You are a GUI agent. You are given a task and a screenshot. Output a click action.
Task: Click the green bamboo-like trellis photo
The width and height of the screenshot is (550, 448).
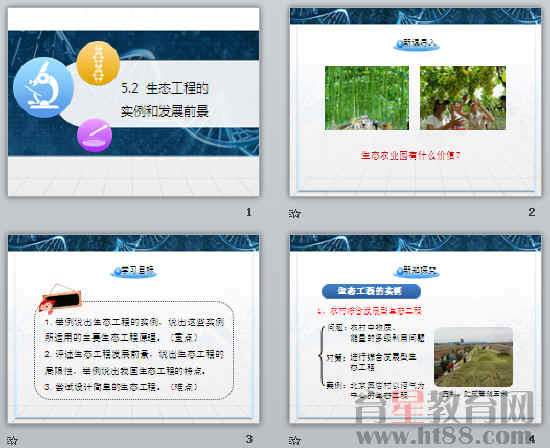click(367, 98)
